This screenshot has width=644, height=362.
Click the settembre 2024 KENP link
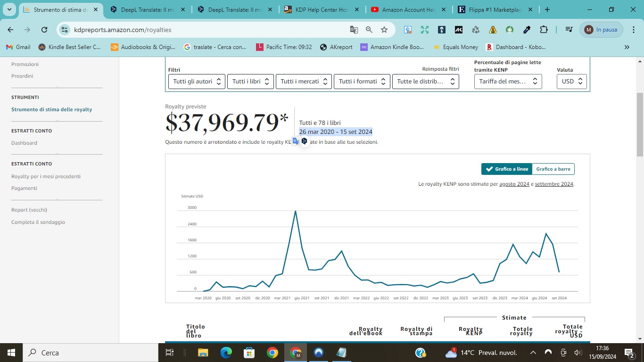[554, 184]
